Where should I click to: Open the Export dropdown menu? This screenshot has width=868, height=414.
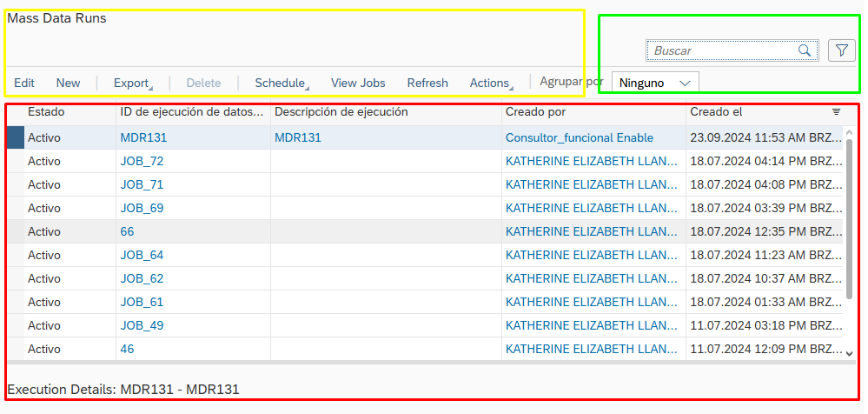[132, 83]
